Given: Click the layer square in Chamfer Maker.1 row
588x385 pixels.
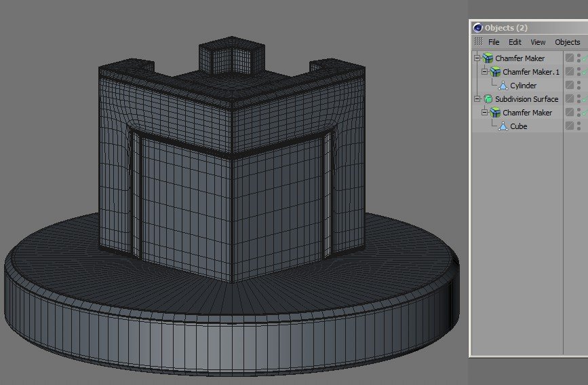Looking at the screenshot, I should [570, 71].
